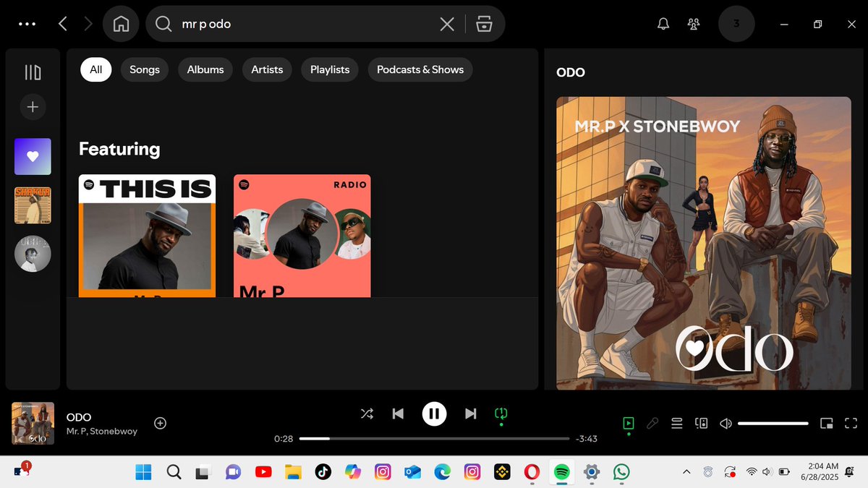The image size is (868, 488).
Task: Click the 'mr p odo' search field
Action: [304, 24]
